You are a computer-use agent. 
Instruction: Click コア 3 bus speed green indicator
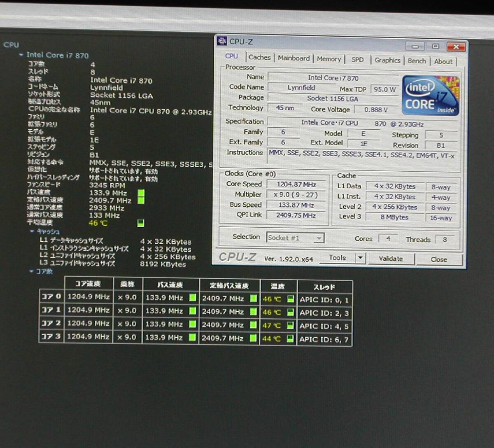click(x=193, y=337)
